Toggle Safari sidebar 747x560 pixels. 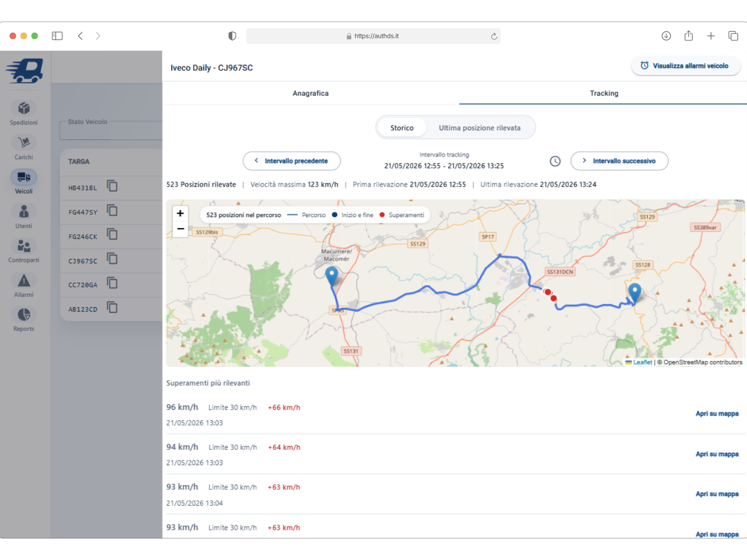click(x=57, y=36)
